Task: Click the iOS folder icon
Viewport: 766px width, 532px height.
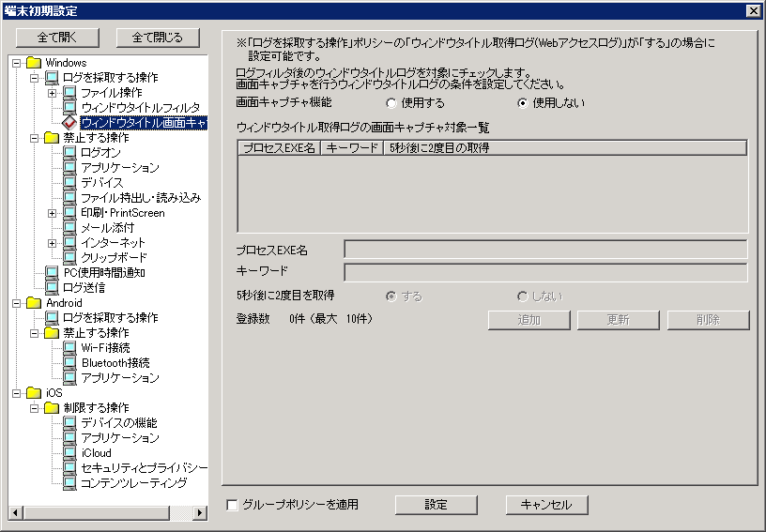Action: [x=34, y=393]
